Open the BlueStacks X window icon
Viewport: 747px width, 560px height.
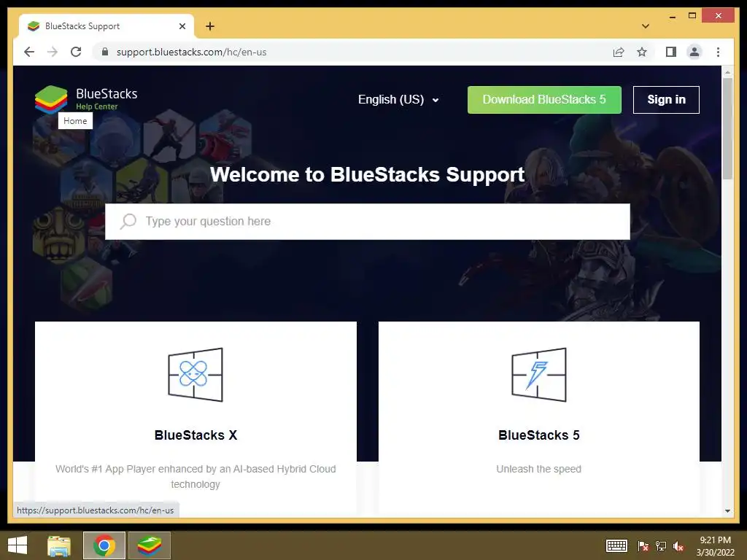click(x=196, y=375)
